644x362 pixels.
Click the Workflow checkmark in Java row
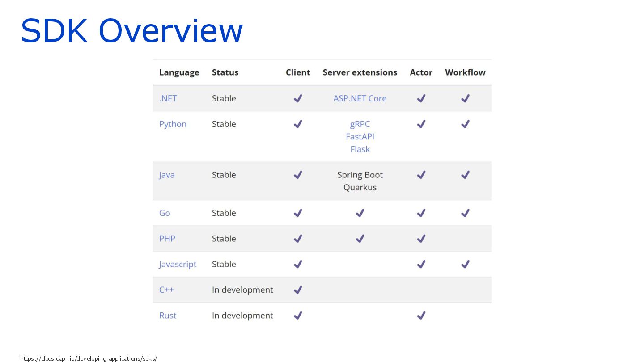click(x=465, y=175)
